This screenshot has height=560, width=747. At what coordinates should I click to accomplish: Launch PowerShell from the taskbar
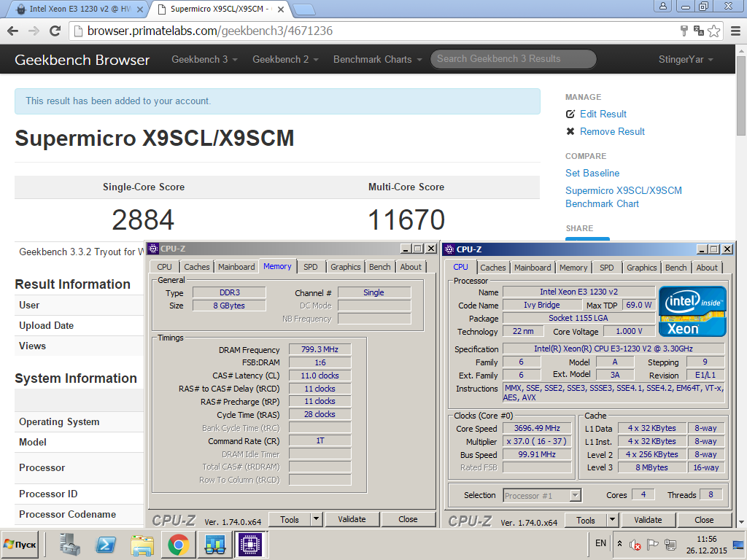(106, 544)
